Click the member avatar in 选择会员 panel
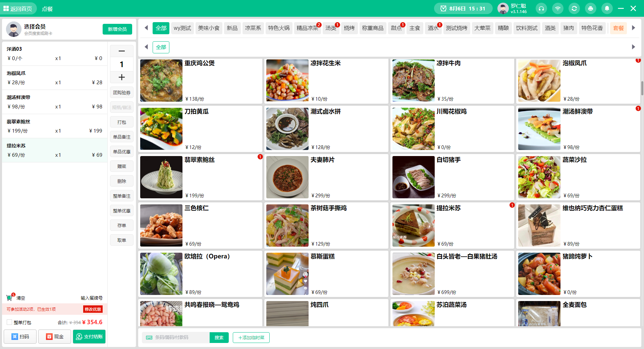644x349 pixels. point(13,29)
